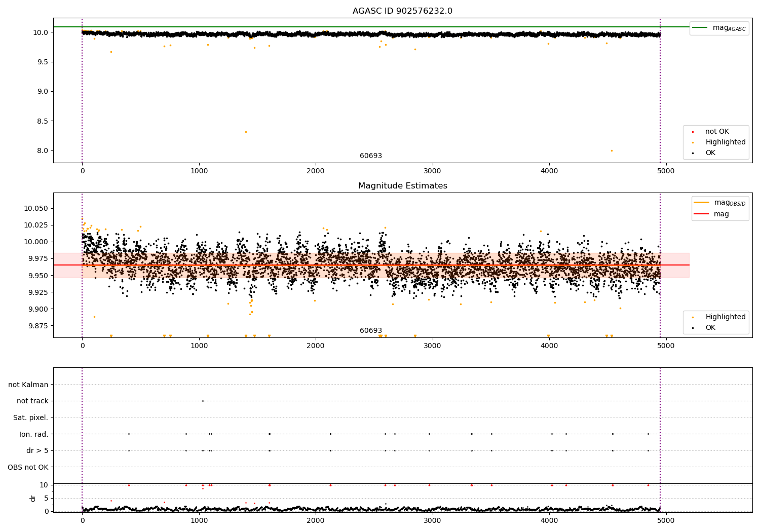Click the "10.050" y-tick label
Image resolution: width=760 pixels, height=532 pixels.
tap(36, 208)
